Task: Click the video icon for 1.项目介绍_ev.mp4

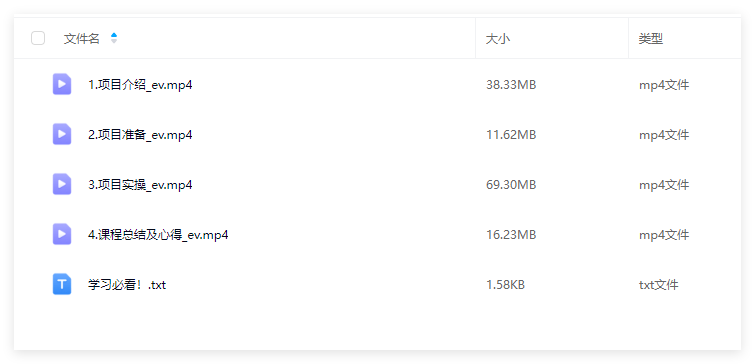Action: click(x=62, y=84)
